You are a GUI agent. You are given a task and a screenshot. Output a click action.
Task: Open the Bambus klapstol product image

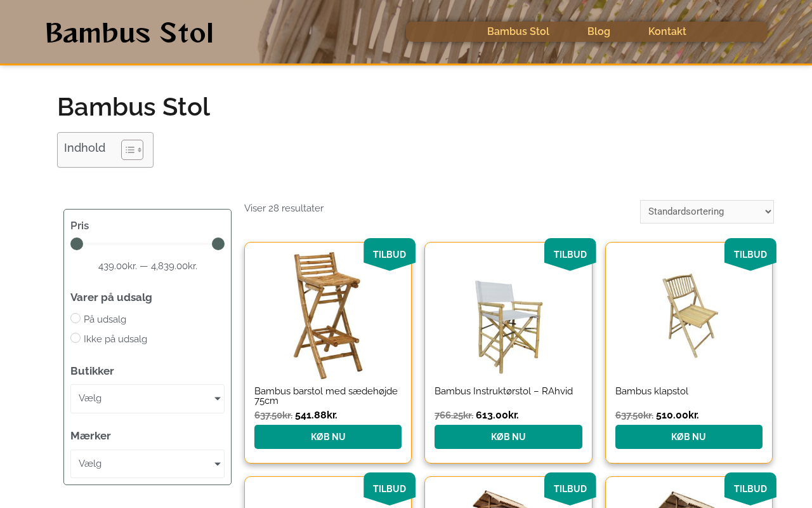coord(689,315)
